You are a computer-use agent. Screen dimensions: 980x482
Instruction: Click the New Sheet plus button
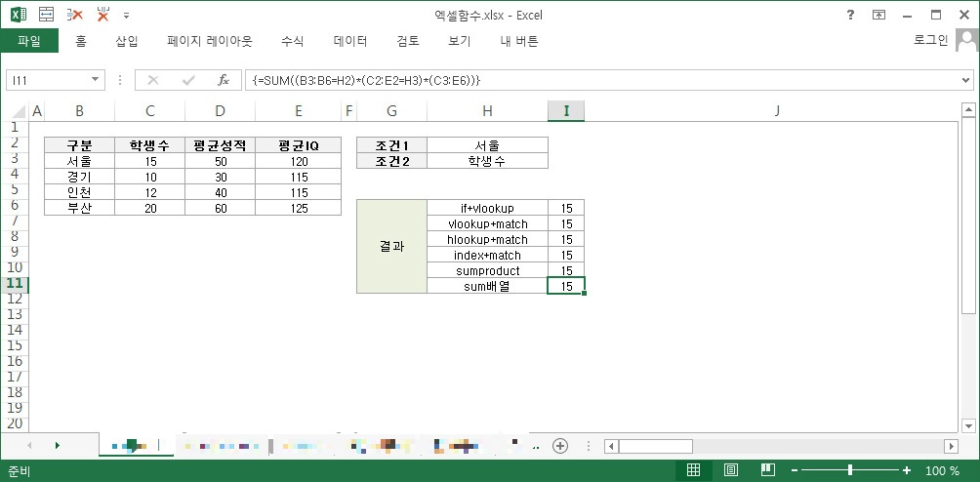point(560,446)
